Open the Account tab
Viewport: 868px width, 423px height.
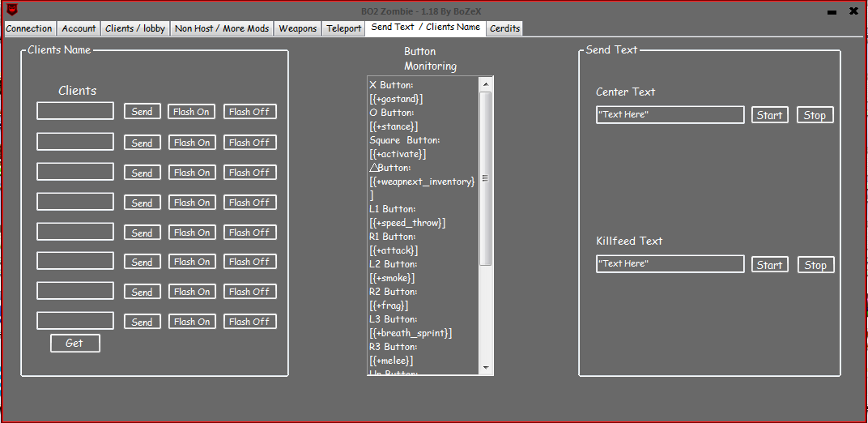coord(79,29)
